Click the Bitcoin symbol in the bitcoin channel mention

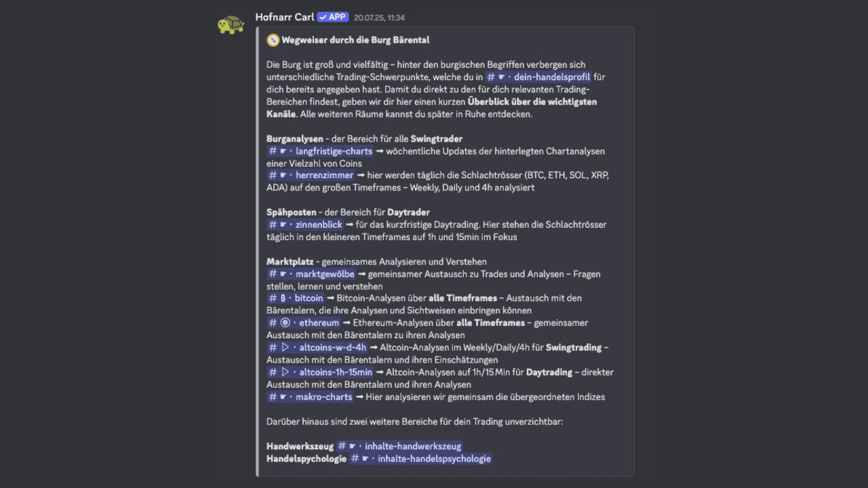(x=283, y=298)
